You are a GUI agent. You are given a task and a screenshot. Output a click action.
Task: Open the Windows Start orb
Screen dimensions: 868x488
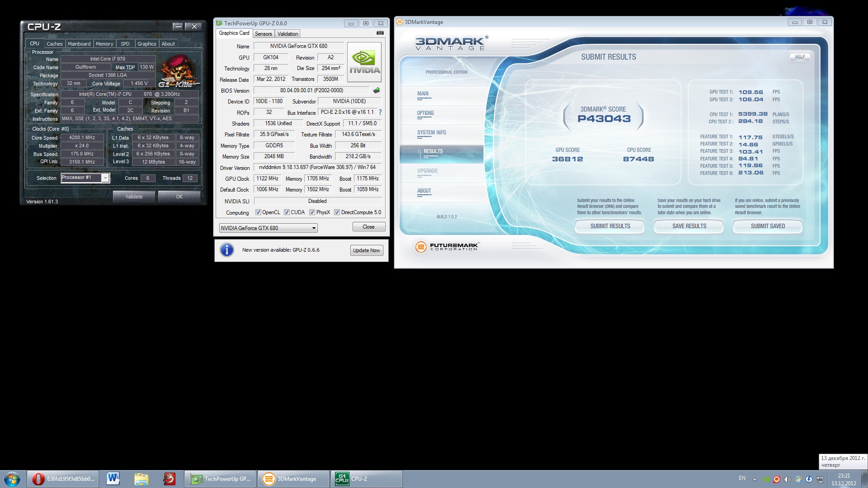coord(12,479)
